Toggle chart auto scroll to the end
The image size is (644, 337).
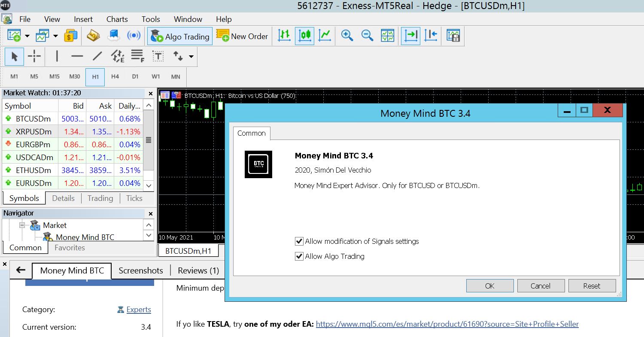point(411,36)
